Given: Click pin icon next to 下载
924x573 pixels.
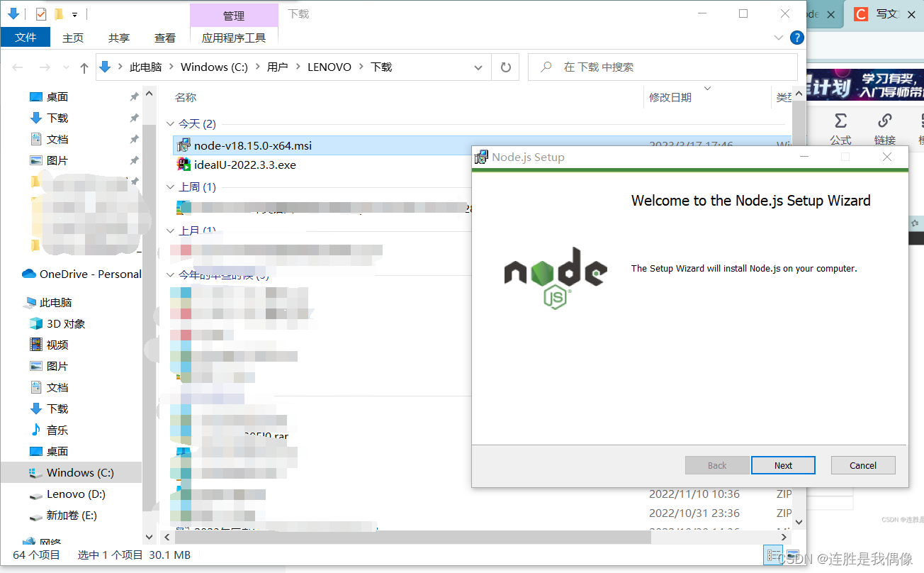Looking at the screenshot, I should click(x=134, y=118).
